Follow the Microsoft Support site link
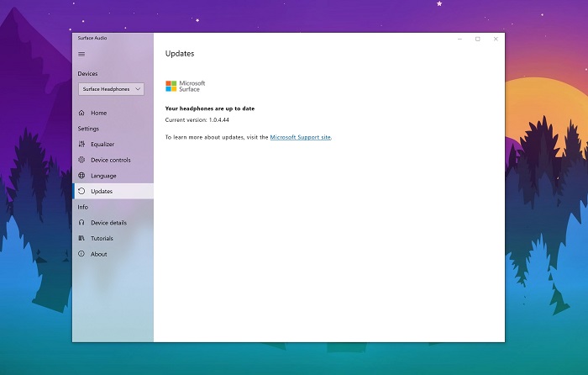Image resolution: width=588 pixels, height=375 pixels. click(300, 137)
